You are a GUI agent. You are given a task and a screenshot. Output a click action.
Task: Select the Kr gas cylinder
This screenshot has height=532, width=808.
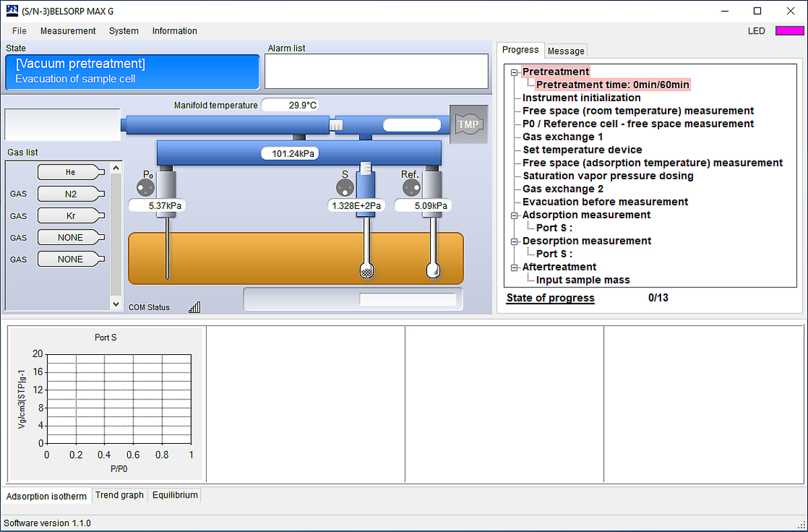[x=71, y=215]
